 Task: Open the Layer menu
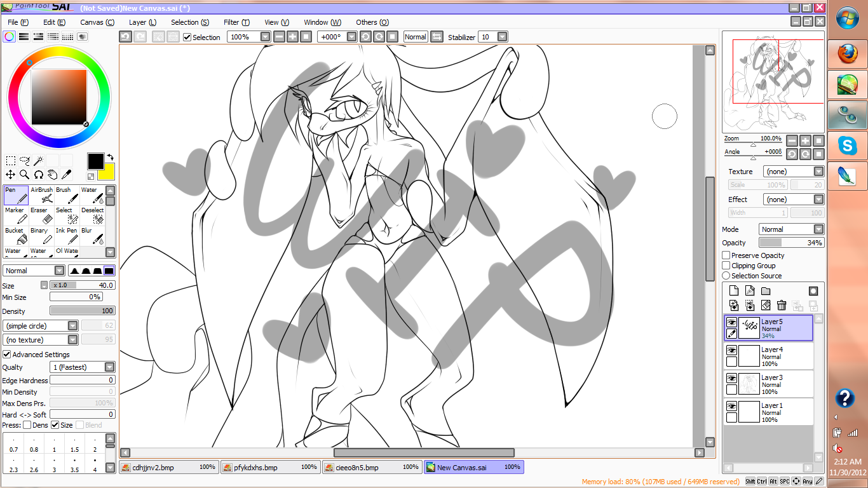pyautogui.click(x=142, y=22)
